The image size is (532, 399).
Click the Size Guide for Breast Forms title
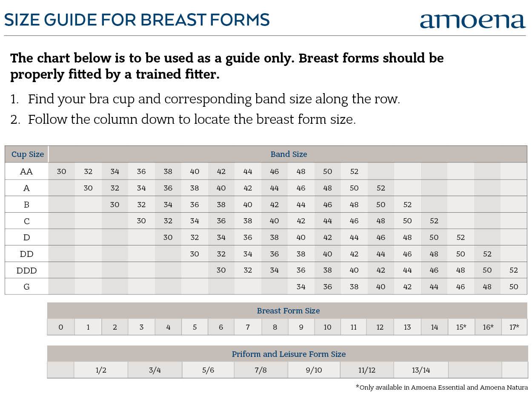137,20
